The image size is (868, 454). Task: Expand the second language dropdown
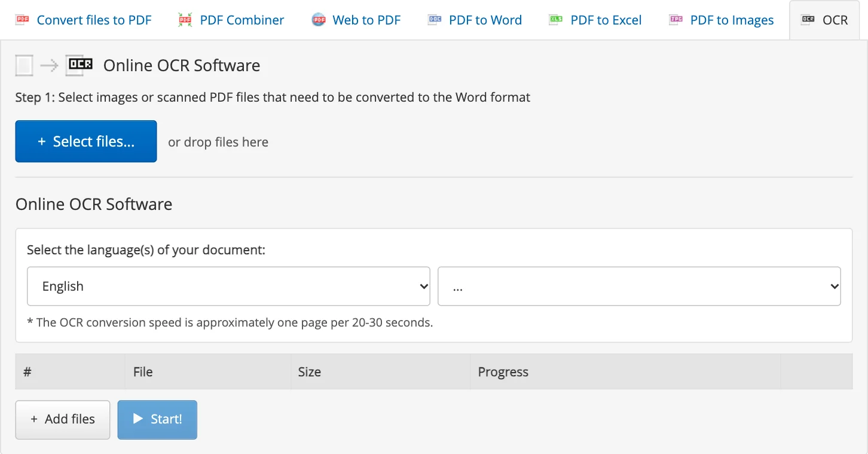[x=640, y=287]
